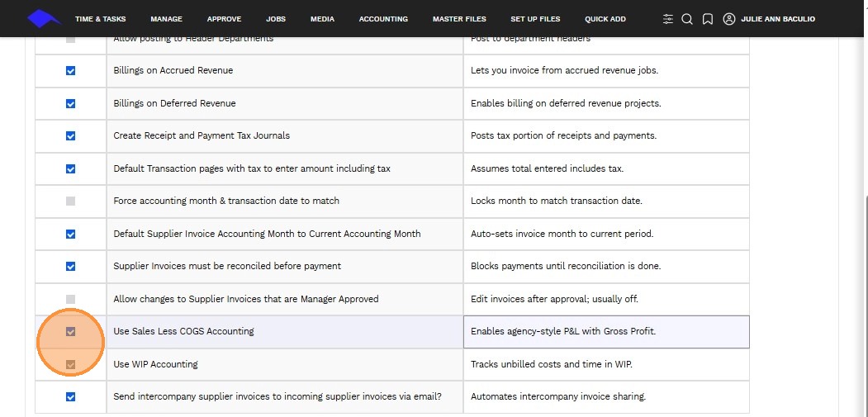868x417 pixels.
Task: Expand the Master Files menu
Action: (459, 19)
